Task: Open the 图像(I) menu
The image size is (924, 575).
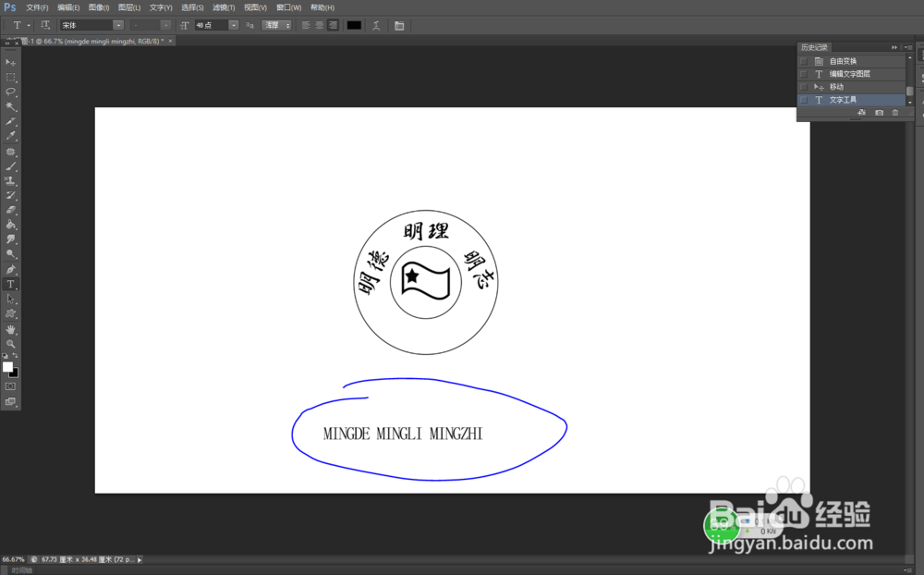Action: pos(99,7)
